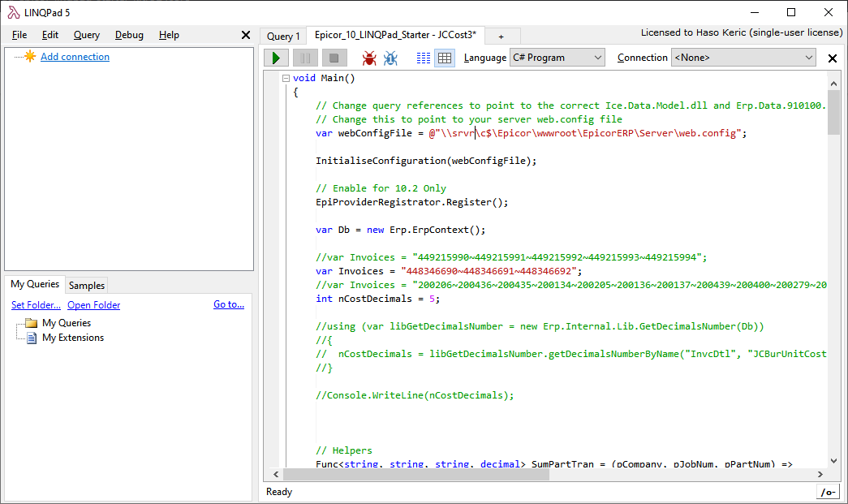
Task: Click the Pause execution button
Action: pos(305,58)
